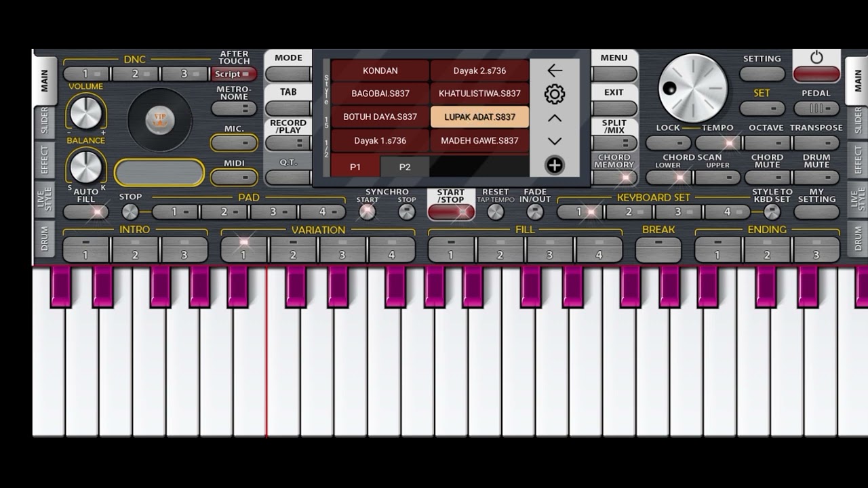868x488 pixels.
Task: Open the left LIVE STYLE side tab
Action: [45, 200]
